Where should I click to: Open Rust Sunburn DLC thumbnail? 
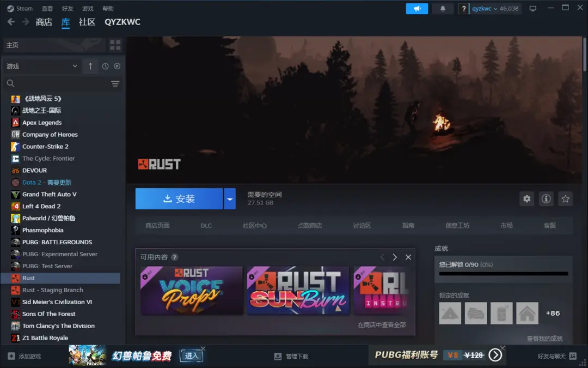[x=298, y=291]
